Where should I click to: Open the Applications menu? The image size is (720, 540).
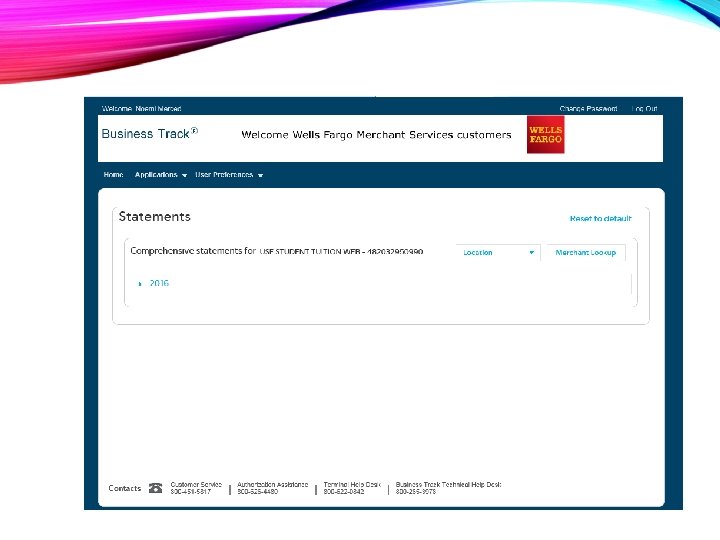tap(156, 174)
